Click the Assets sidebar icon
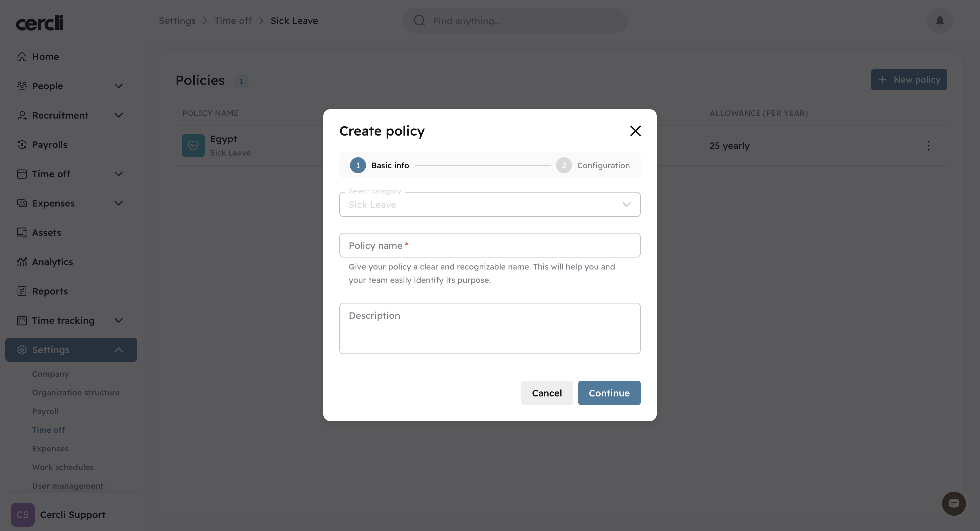 pos(22,233)
